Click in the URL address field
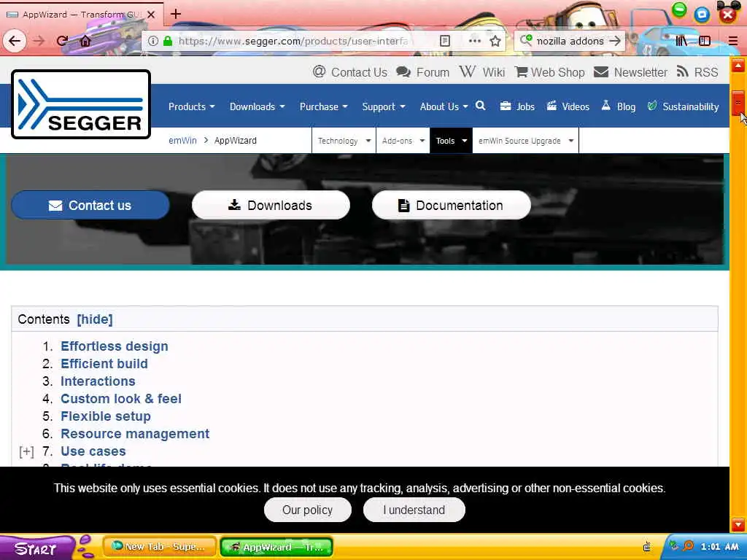Screen dimensions: 747x560 click(293, 41)
